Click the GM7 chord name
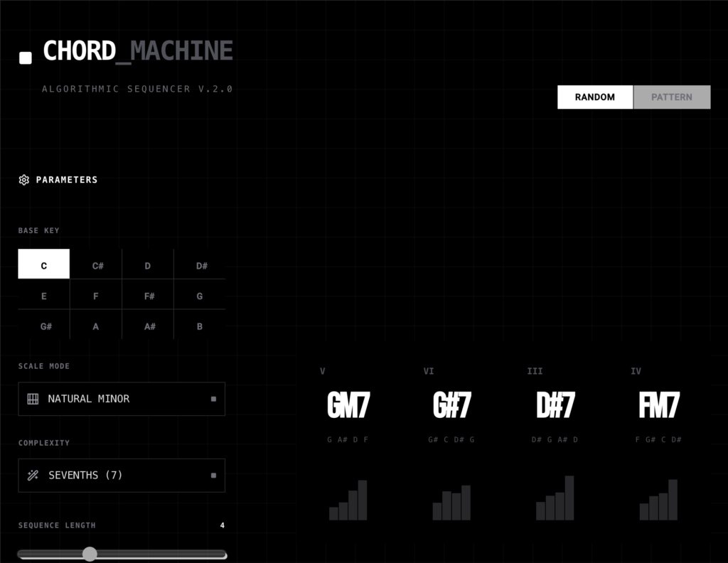This screenshot has height=563, width=728. (348, 406)
